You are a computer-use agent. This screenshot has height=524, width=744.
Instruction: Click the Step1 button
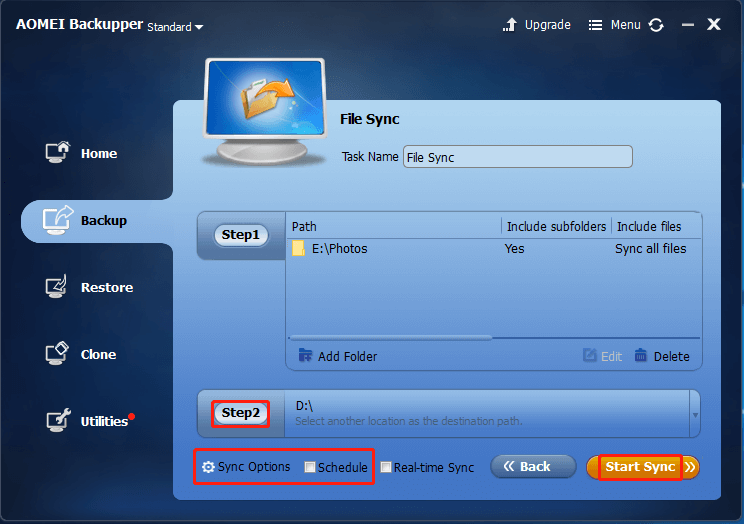(x=241, y=235)
